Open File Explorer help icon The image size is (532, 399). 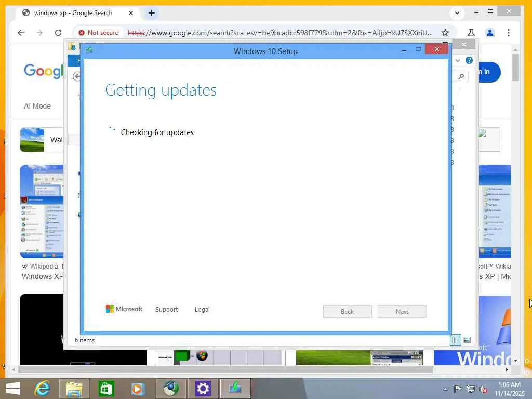[469, 60]
